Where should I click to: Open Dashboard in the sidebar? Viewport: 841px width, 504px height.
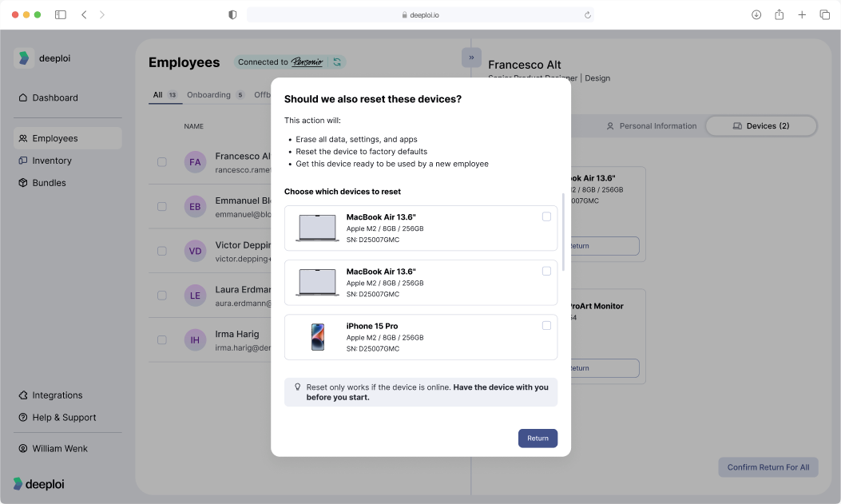coord(68,97)
